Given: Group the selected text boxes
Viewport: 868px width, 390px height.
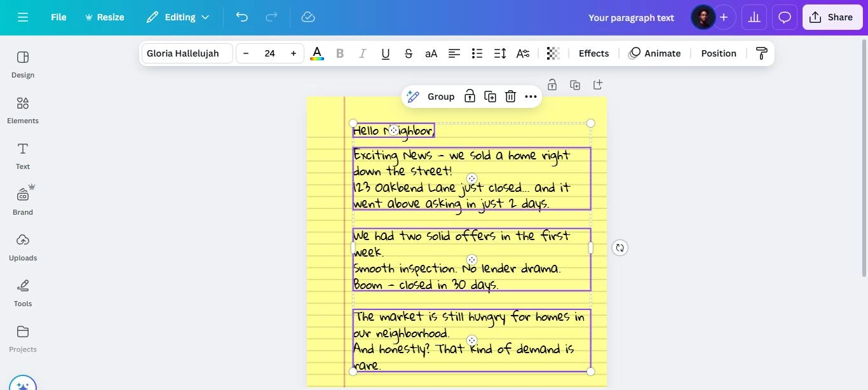Looking at the screenshot, I should coord(441,97).
